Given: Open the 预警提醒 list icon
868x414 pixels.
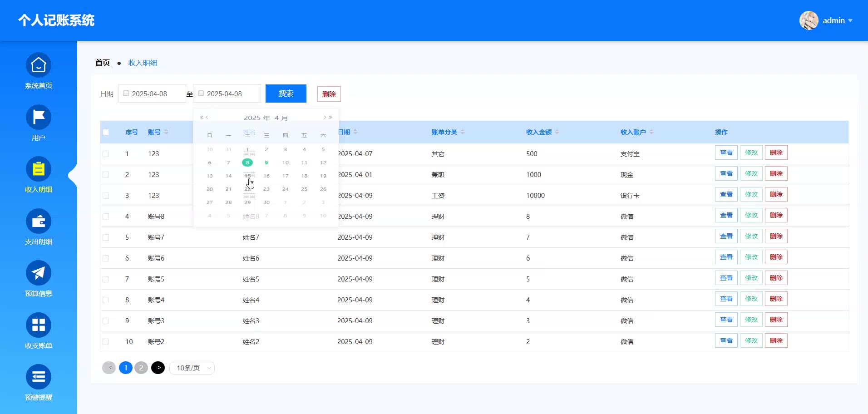Looking at the screenshot, I should (x=39, y=377).
